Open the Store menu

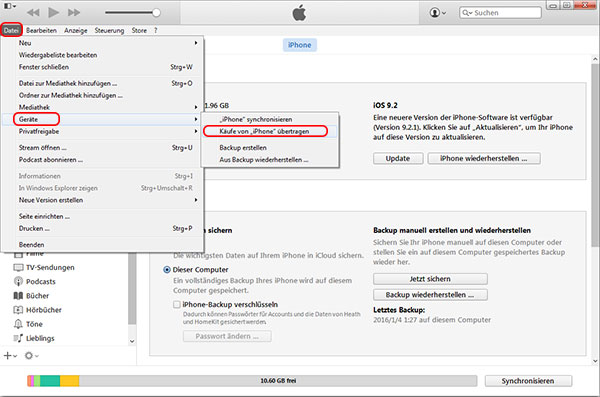click(139, 30)
